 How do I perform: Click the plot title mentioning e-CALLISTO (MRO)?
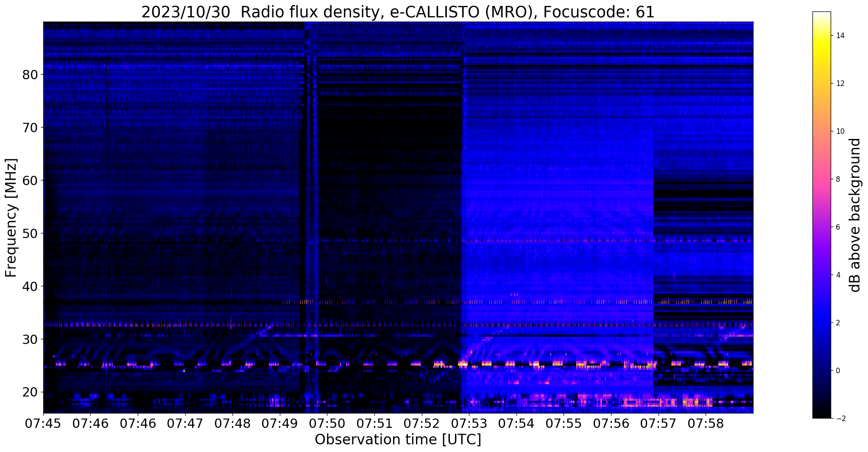tap(398, 12)
